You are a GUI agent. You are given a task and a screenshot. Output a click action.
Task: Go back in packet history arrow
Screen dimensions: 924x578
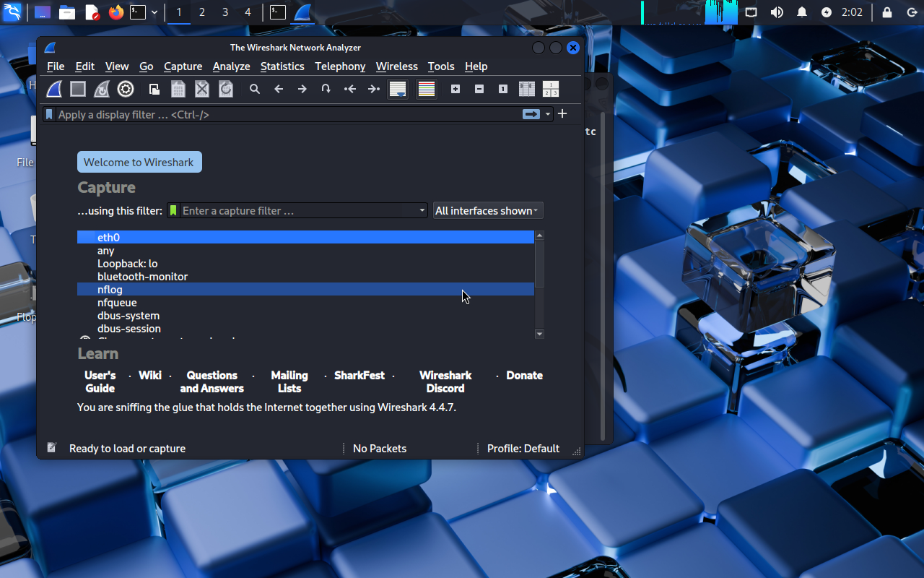pyautogui.click(x=279, y=89)
